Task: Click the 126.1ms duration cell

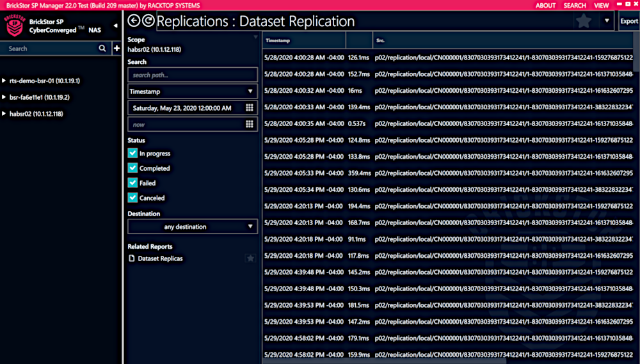Action: (358, 58)
